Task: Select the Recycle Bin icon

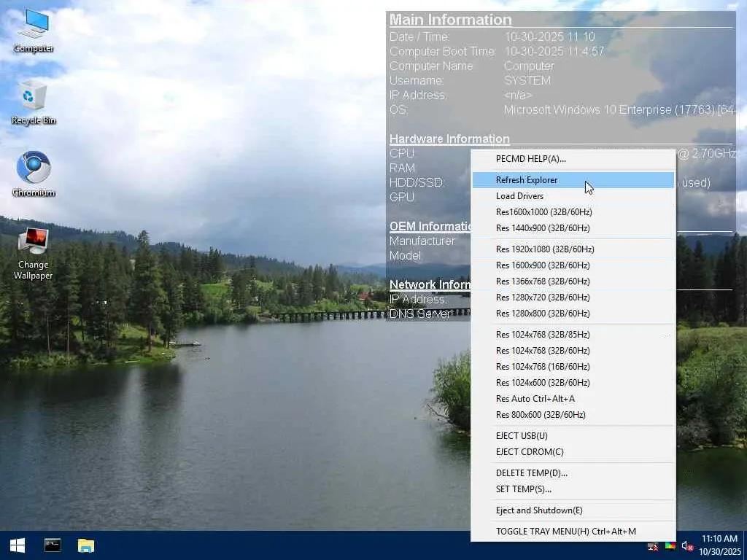Action: (x=34, y=103)
